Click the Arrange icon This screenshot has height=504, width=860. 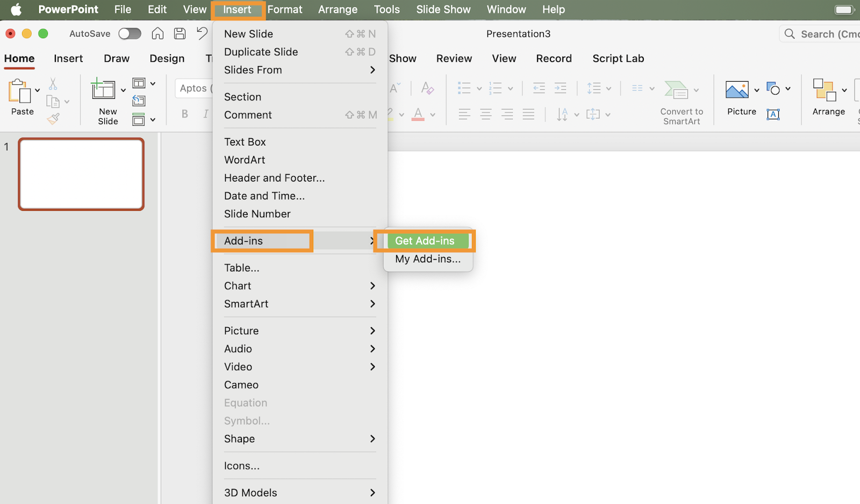tap(825, 90)
